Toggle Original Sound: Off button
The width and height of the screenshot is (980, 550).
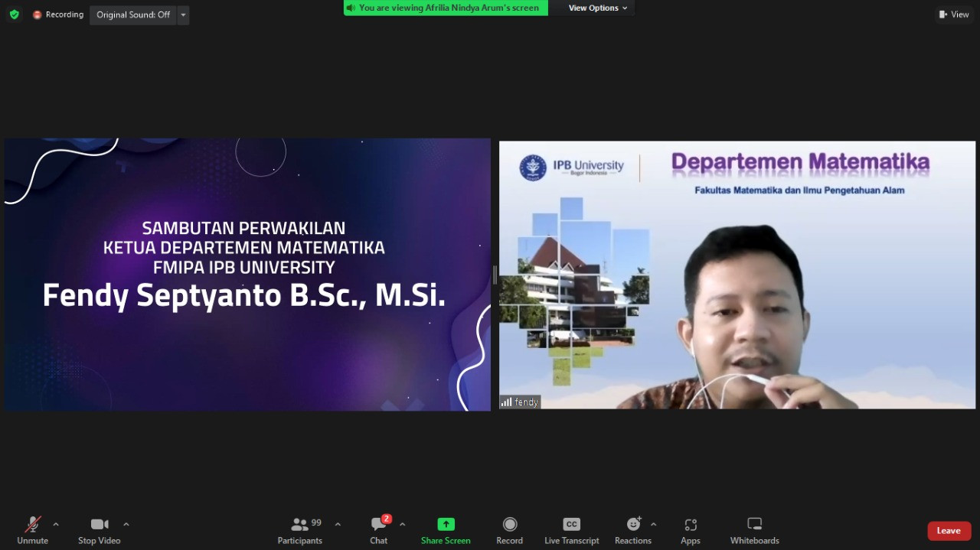click(133, 15)
